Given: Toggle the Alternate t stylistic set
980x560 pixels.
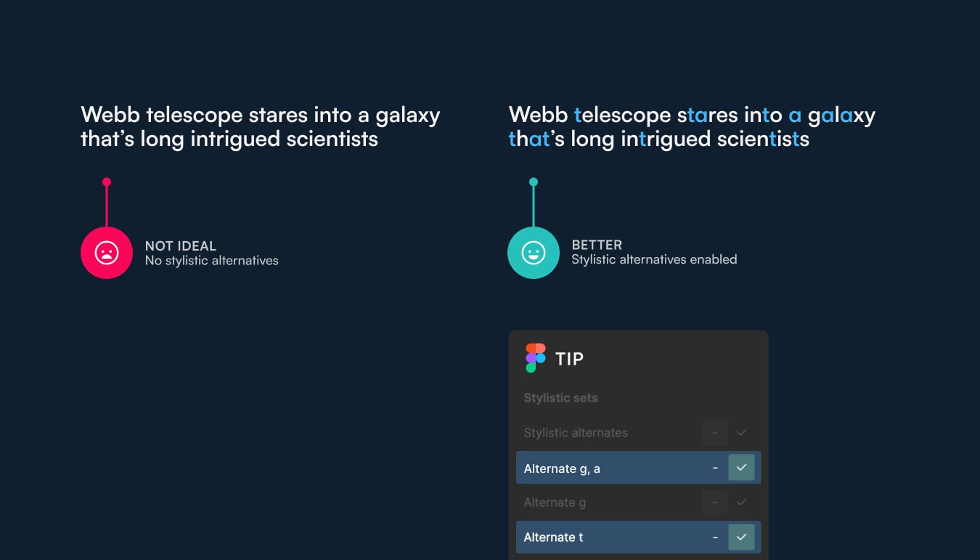Looking at the screenshot, I should pyautogui.click(x=742, y=537).
